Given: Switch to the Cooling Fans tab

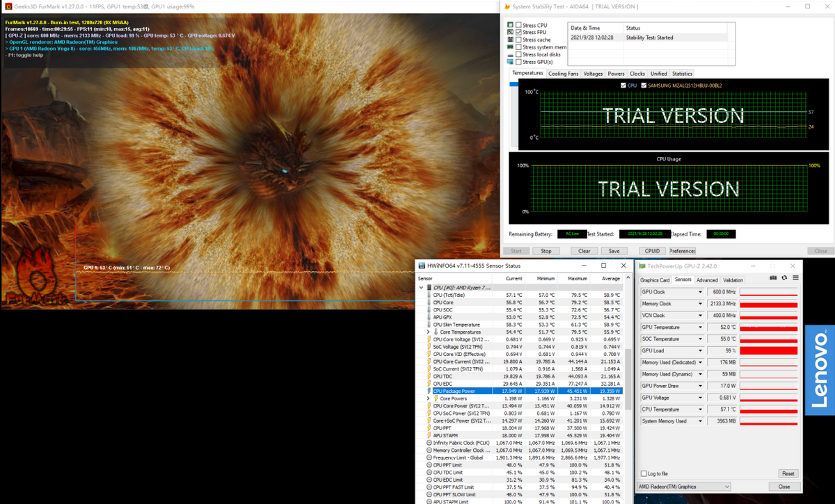Looking at the screenshot, I should click(x=563, y=74).
